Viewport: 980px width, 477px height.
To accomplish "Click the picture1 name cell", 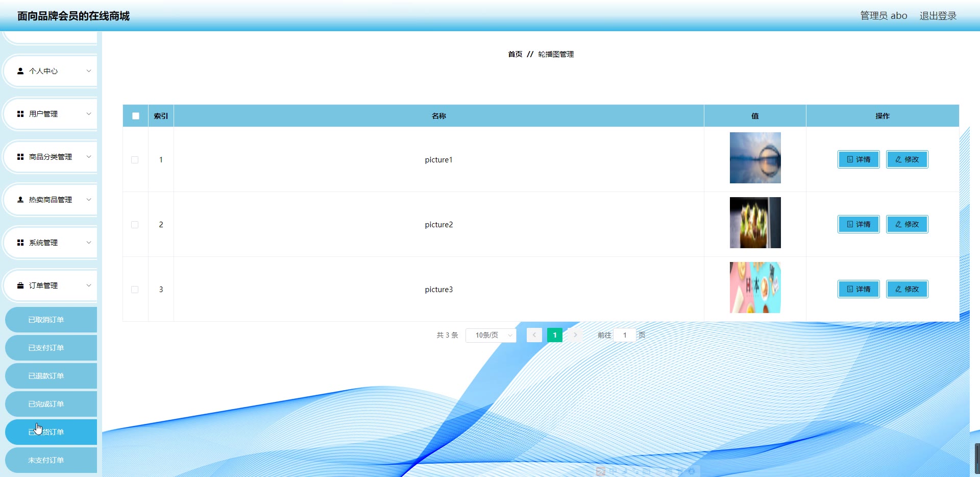I will click(x=439, y=160).
